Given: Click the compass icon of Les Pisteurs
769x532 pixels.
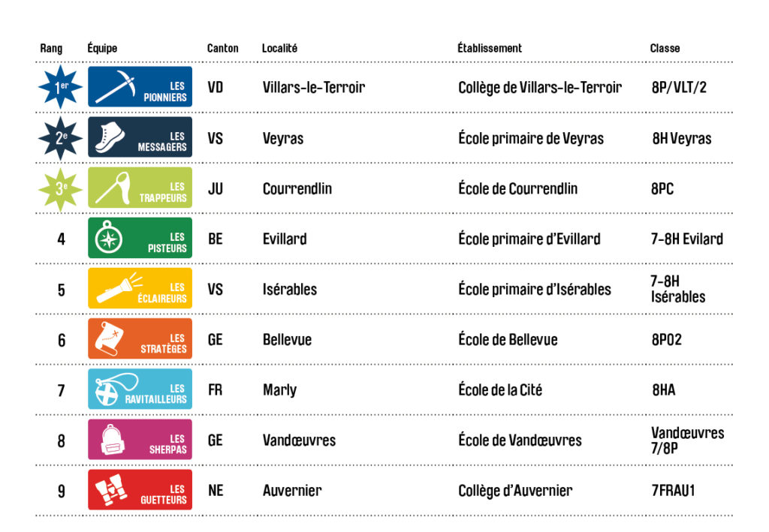Looking at the screenshot, I should point(107,238).
